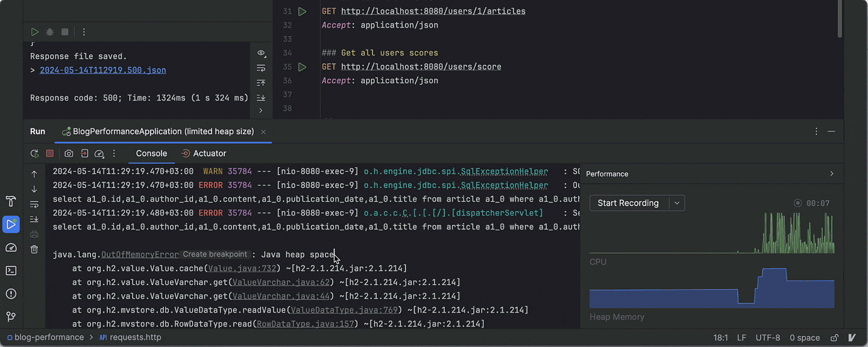Image resolution: width=868 pixels, height=347 pixels.
Task: Open the 2024-05-14T112919.500.json response file link
Action: pyautogui.click(x=102, y=70)
